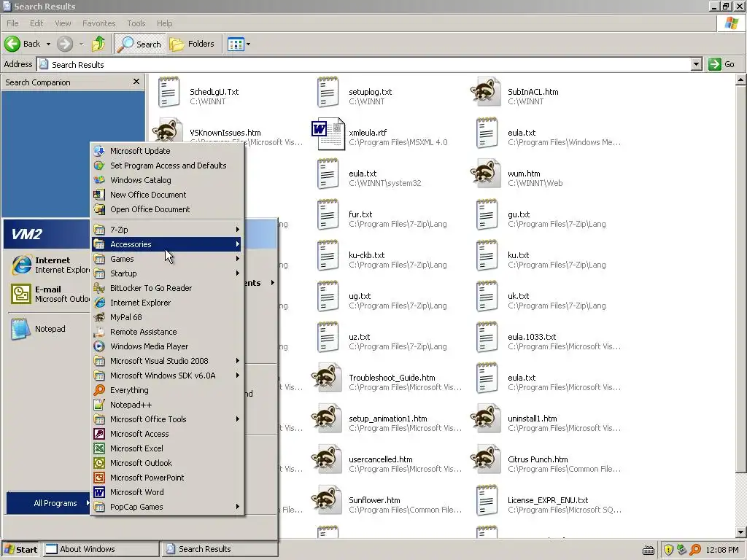
Task: Click the Back toolbar button
Action: (x=23, y=44)
